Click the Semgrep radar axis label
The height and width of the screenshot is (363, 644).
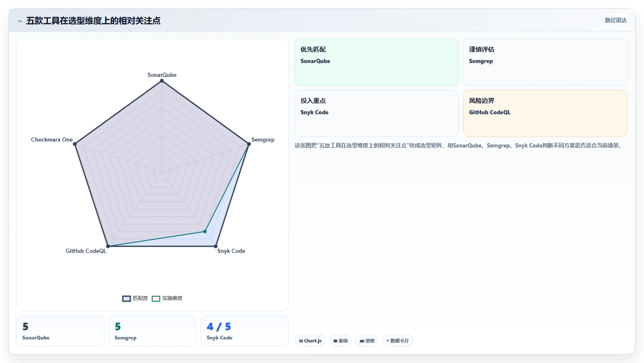[x=263, y=139]
